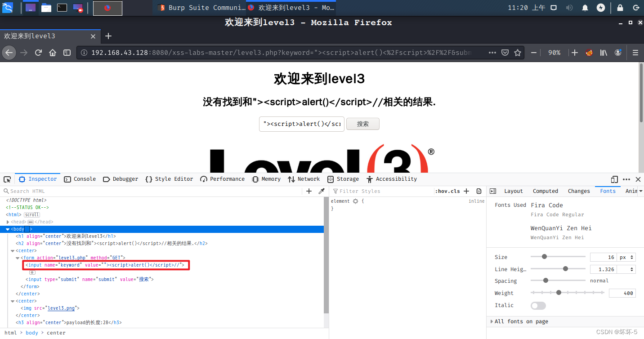Select html in the breadcrumb trail
This screenshot has height=339, width=644.
[x=11, y=333]
